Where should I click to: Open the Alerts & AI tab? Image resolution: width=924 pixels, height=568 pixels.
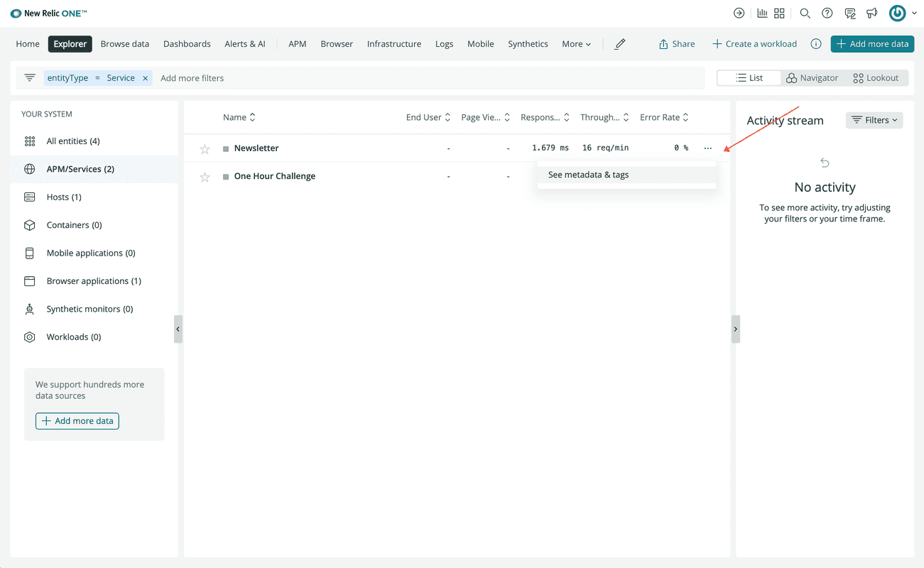[x=245, y=44]
